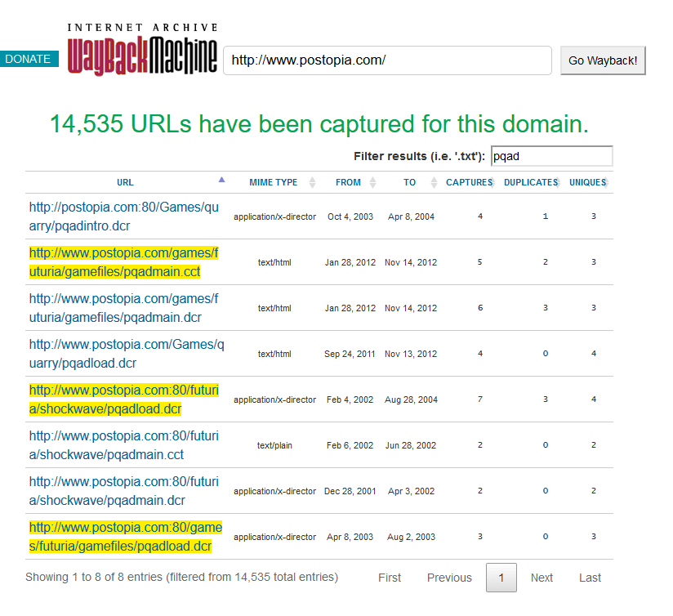This screenshot has height=616, width=673.
Task: Open Games/quarry/pqadload.dcr text/html link
Action: coord(127,354)
